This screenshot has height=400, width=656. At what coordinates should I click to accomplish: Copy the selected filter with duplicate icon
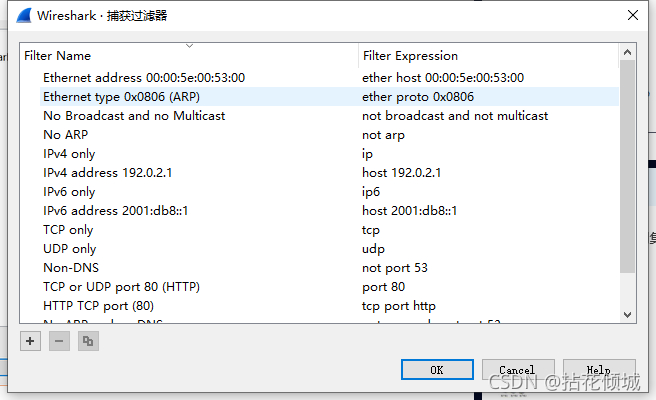tap(88, 341)
